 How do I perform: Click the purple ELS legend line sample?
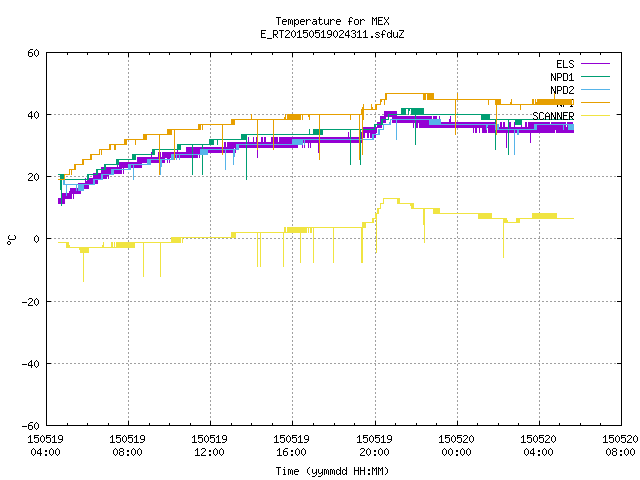click(x=596, y=64)
